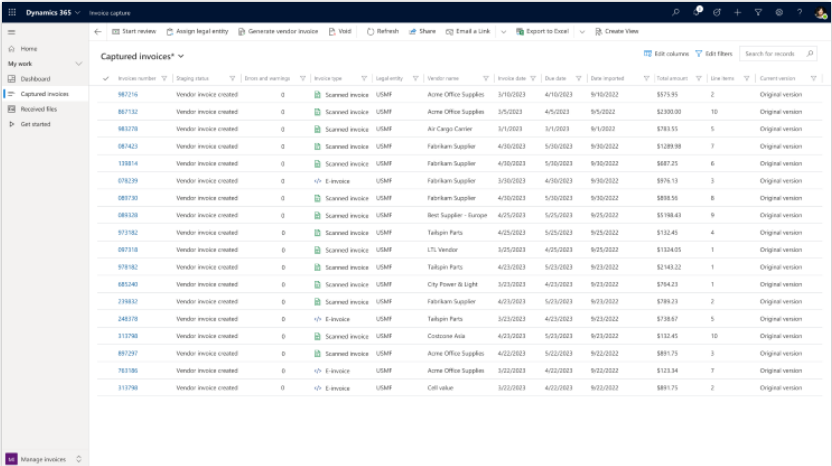Open the Due date column filter
Viewport: 832px width, 466px height.
578,79
